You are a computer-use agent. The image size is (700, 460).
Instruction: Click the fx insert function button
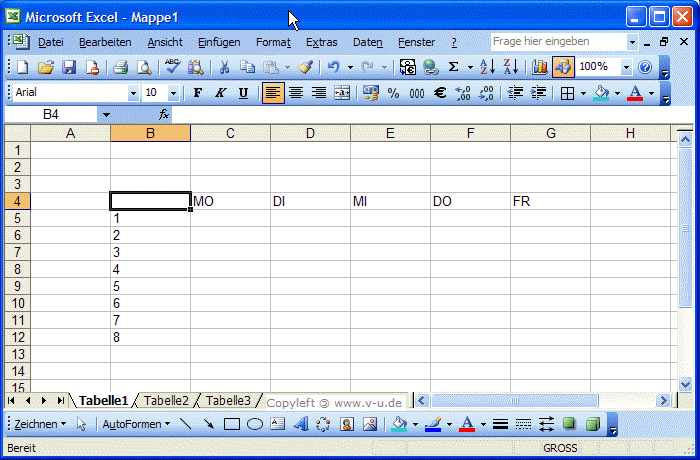[164, 115]
